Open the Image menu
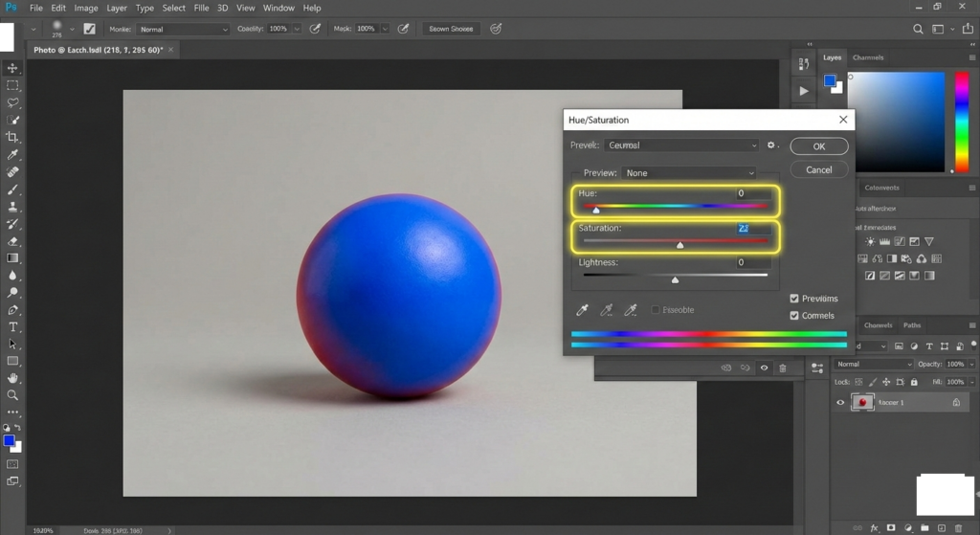 click(x=86, y=8)
